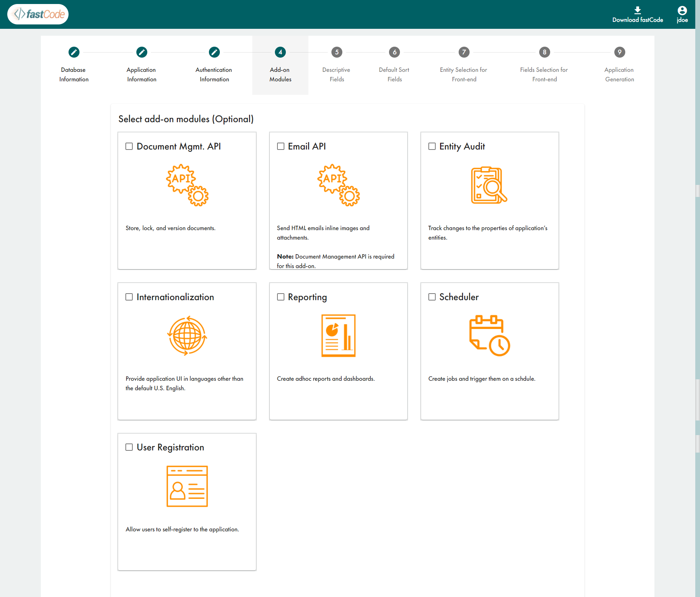The width and height of the screenshot is (700, 597).
Task: Click 'Create adhoc reports and dashboards.' text
Action: 326,379
